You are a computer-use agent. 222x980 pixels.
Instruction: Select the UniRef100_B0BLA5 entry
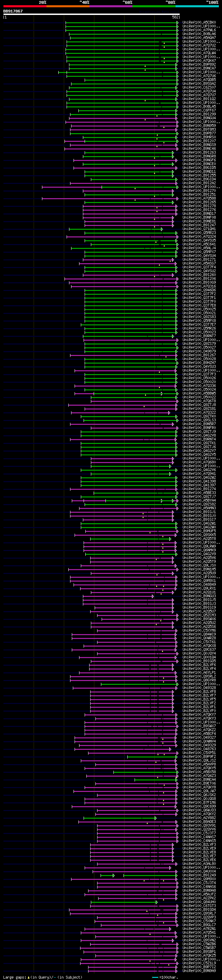click(199, 106)
